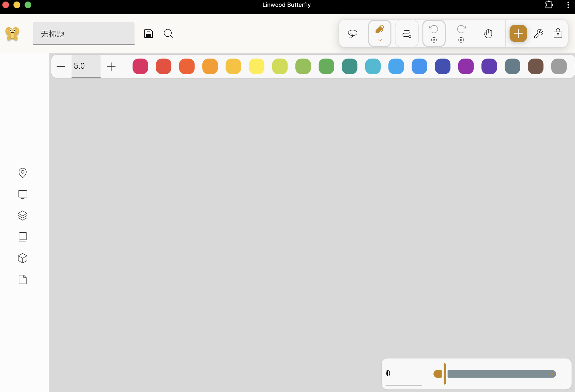Click the location pin sidebar icon
575x392 pixels.
coord(23,173)
